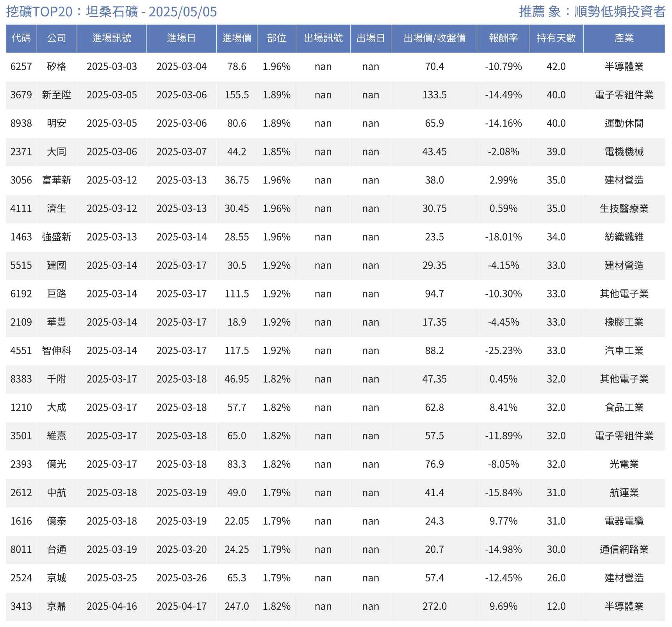Click company name 京鼎
672x627 pixels.
[57, 607]
